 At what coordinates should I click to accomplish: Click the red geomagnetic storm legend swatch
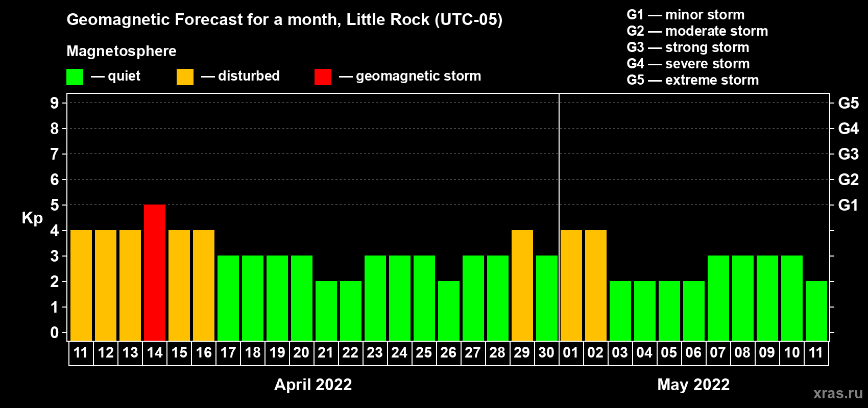point(323,77)
